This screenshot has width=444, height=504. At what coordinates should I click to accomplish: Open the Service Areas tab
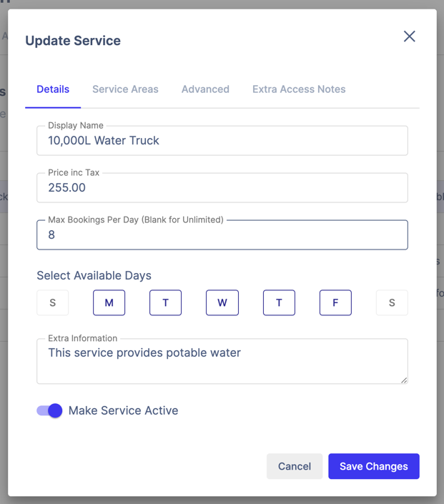125,89
